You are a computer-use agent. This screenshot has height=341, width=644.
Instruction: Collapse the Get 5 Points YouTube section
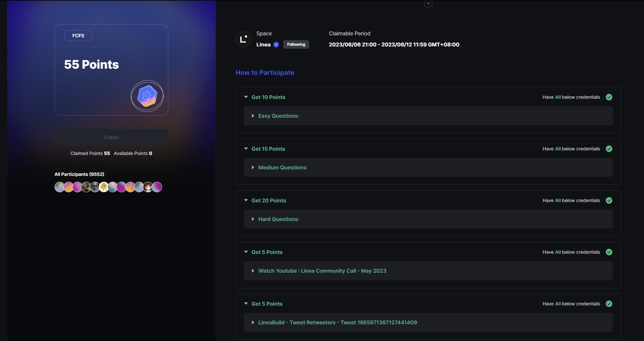[246, 252]
